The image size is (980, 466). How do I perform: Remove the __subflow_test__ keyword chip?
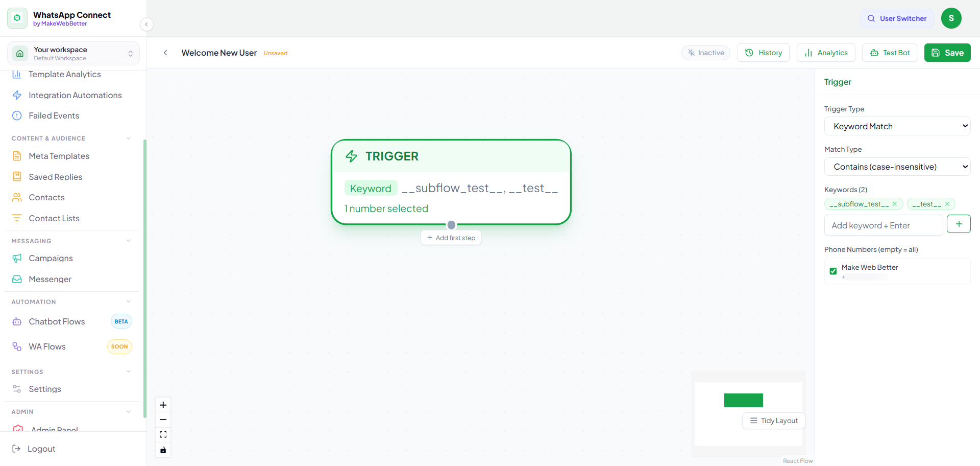895,204
